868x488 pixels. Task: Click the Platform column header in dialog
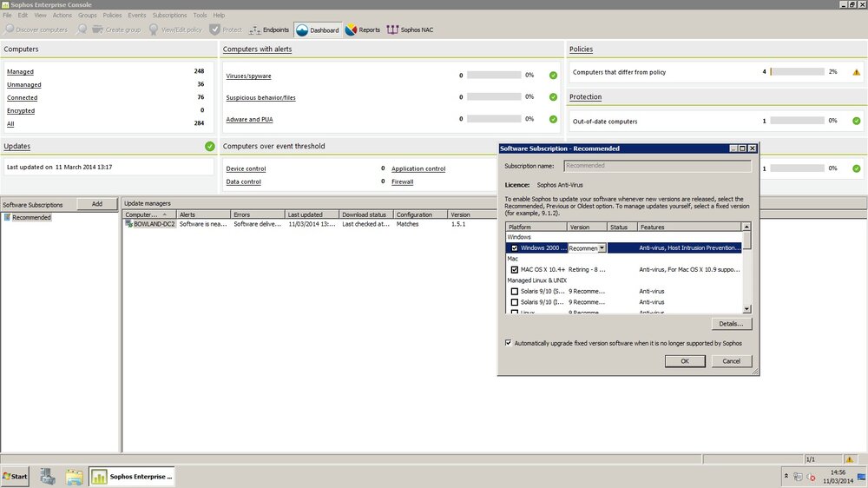click(536, 228)
